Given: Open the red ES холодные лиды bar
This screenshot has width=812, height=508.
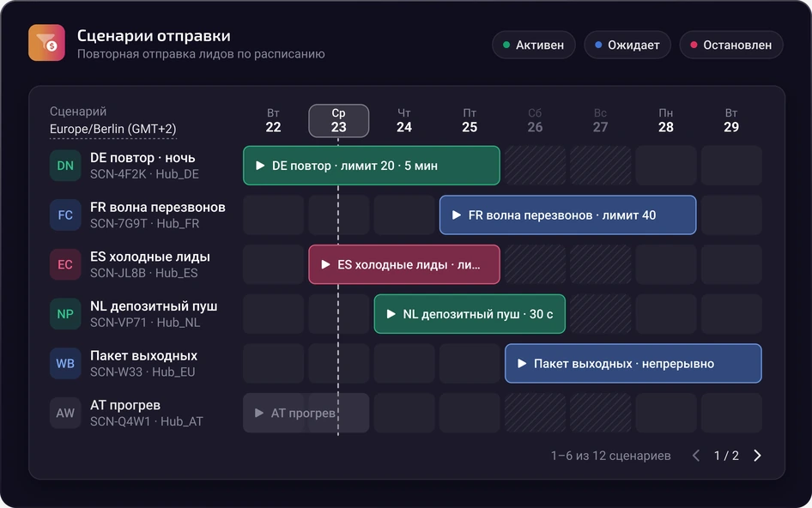Looking at the screenshot, I should tap(404, 264).
